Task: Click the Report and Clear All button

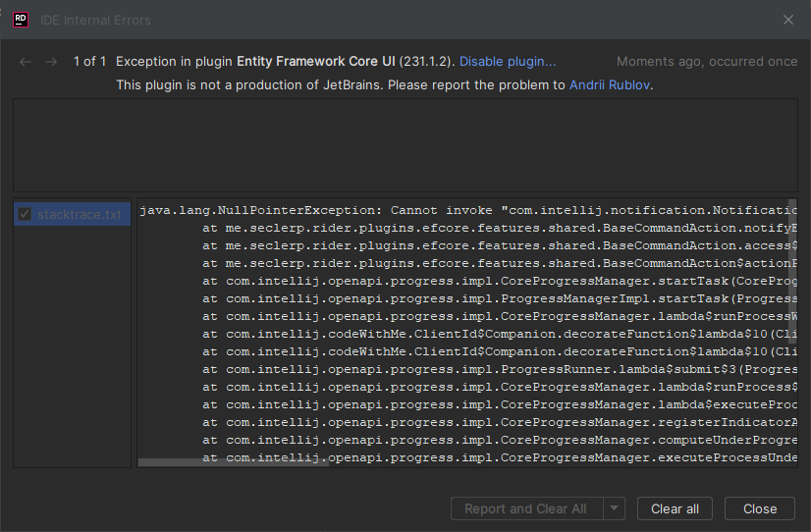Action: (526, 508)
